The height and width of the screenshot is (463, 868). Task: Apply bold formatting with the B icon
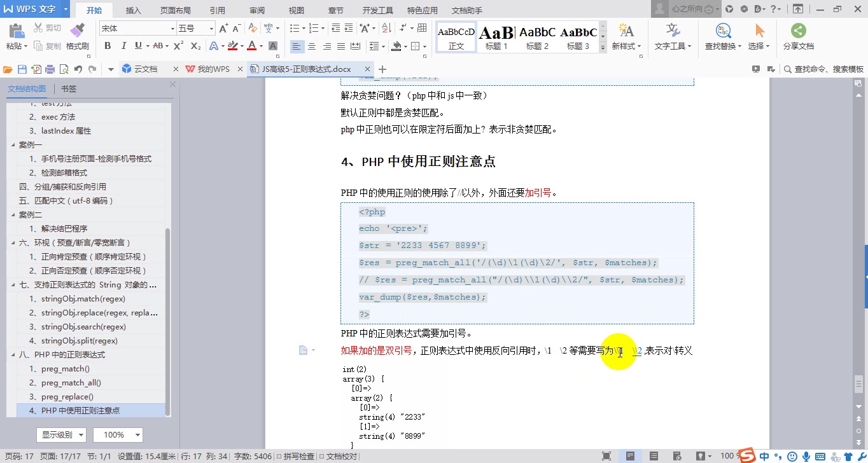[108, 46]
